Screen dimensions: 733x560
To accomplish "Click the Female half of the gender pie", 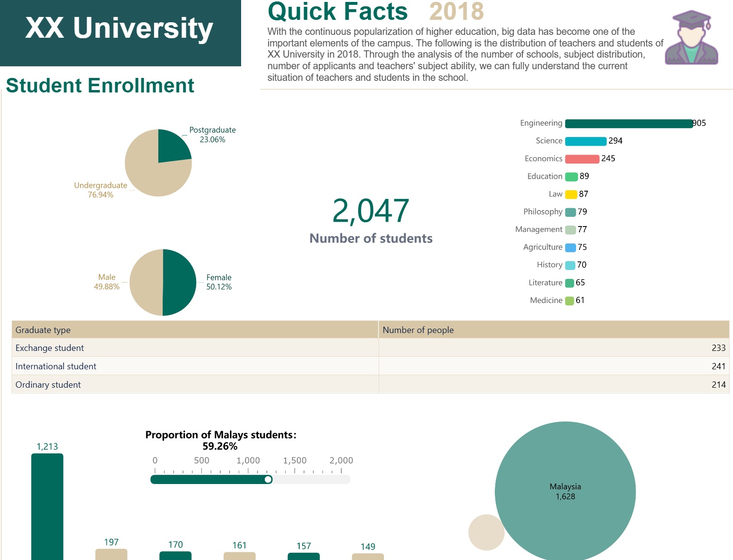I will [x=179, y=282].
